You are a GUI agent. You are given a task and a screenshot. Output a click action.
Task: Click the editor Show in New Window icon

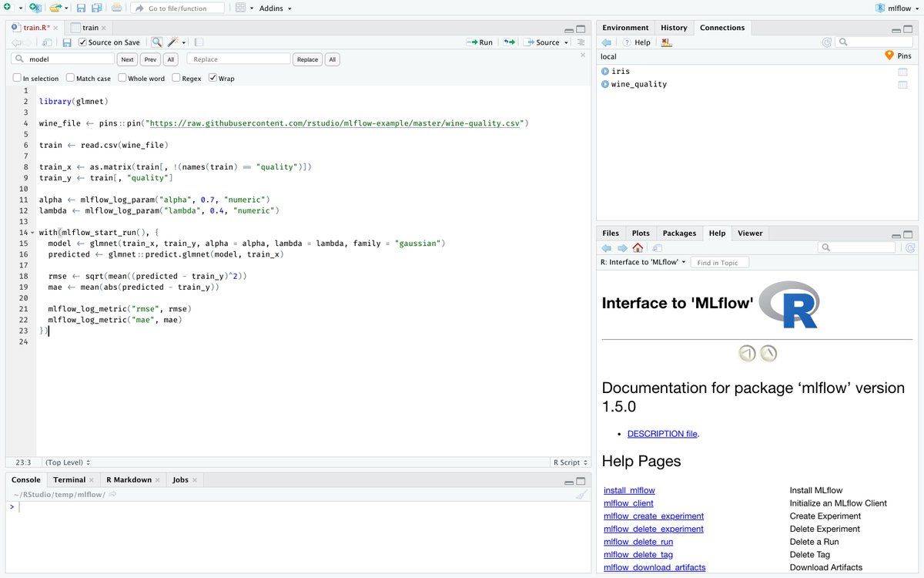[48, 42]
